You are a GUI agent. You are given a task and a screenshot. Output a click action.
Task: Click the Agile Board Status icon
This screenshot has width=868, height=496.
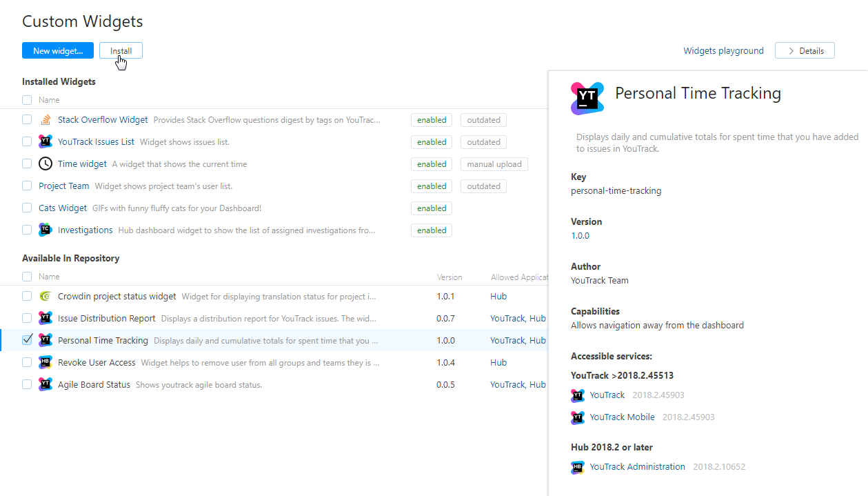click(x=46, y=385)
